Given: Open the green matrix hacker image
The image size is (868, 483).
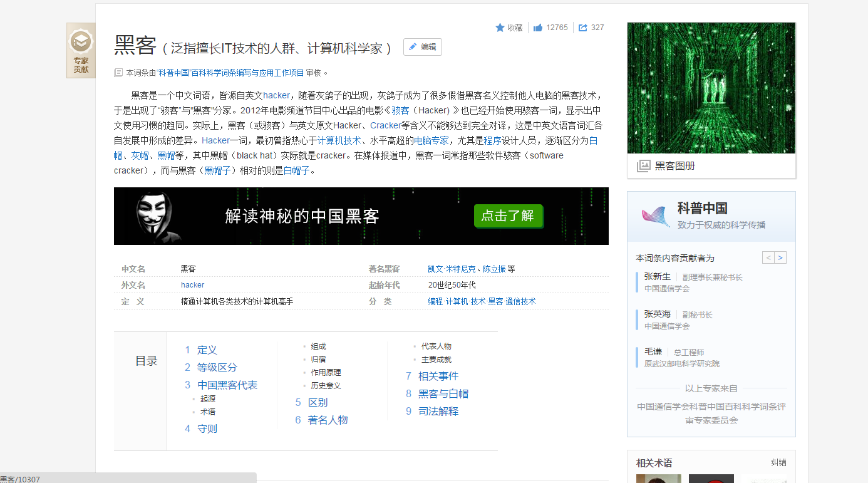Looking at the screenshot, I should point(711,88).
